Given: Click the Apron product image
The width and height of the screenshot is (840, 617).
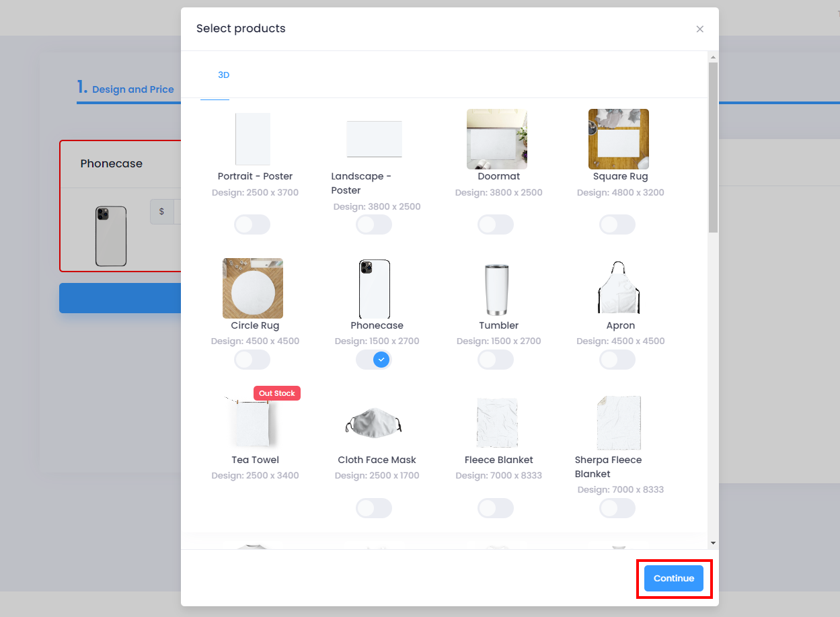Looking at the screenshot, I should (619, 288).
